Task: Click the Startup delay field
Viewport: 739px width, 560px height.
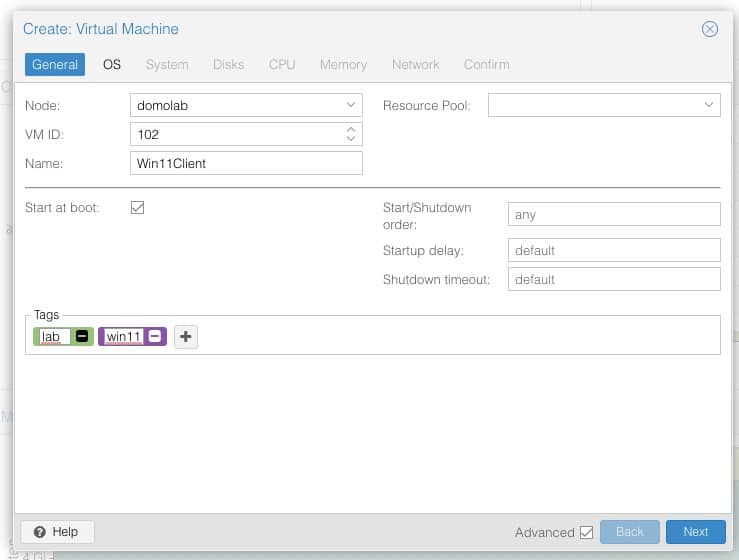Action: tap(614, 250)
